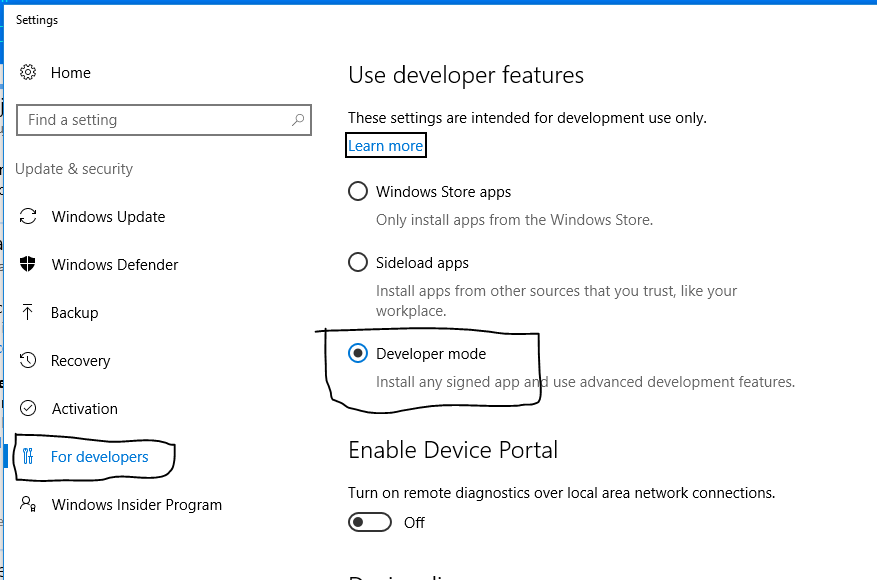Click the Windows Defender shield icon
This screenshot has height=580, width=877.
pos(27,264)
